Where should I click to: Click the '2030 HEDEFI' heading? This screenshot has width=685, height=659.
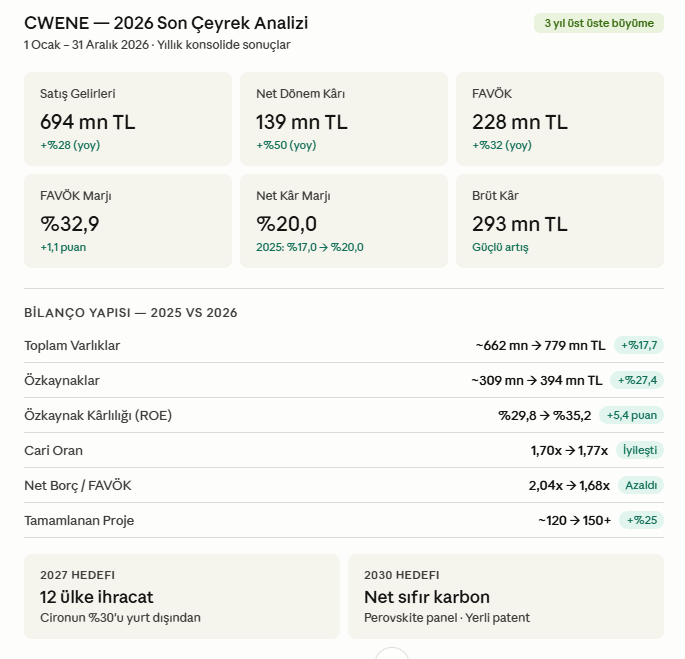click(401, 575)
